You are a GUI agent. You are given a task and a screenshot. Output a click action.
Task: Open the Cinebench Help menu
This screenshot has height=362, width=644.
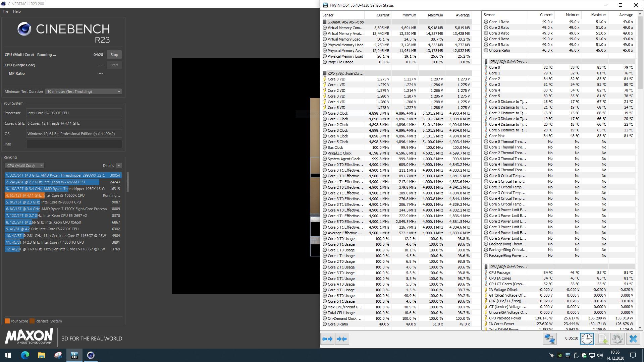(17, 11)
